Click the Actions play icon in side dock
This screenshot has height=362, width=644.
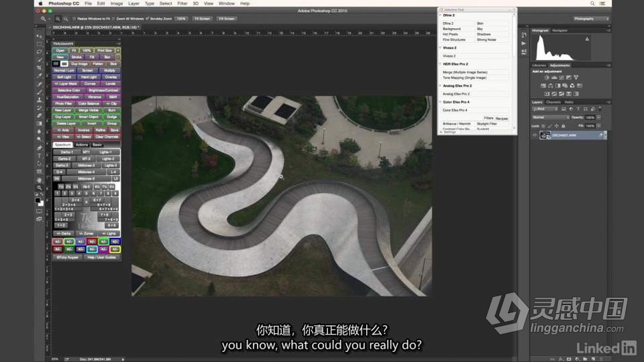click(x=524, y=43)
